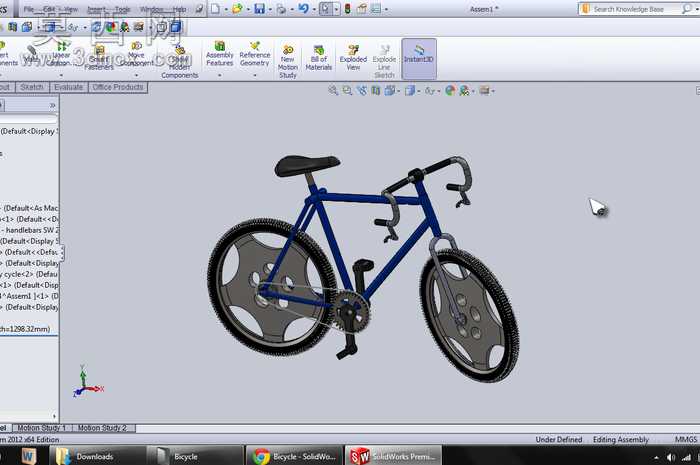Click the Search Knowledge Base field
This screenshot has width=700, height=465.
629,9
